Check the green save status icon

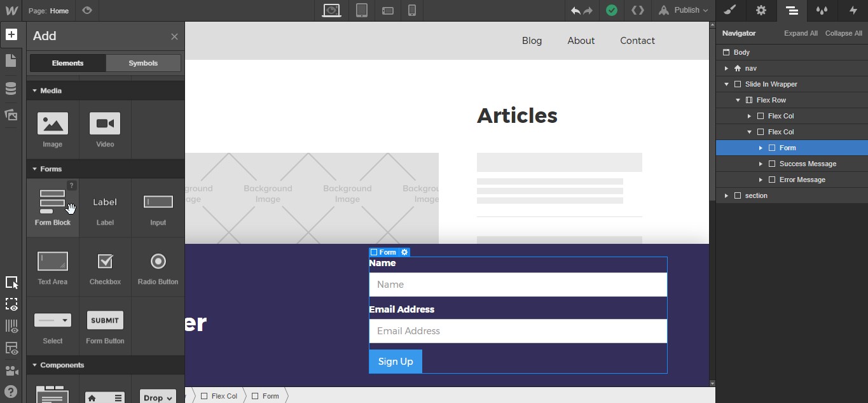click(612, 10)
